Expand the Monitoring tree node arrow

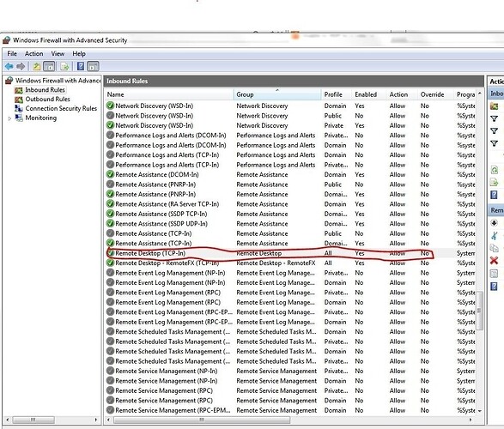click(9, 118)
